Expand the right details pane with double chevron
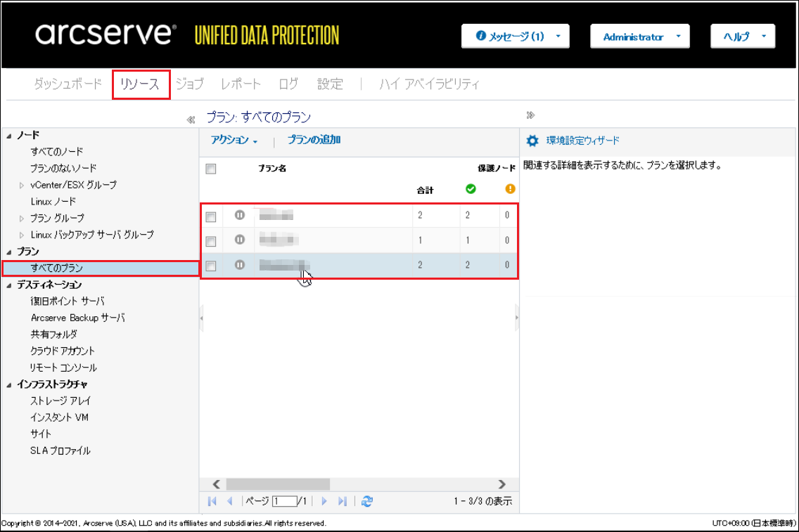The image size is (799, 532). [x=530, y=115]
